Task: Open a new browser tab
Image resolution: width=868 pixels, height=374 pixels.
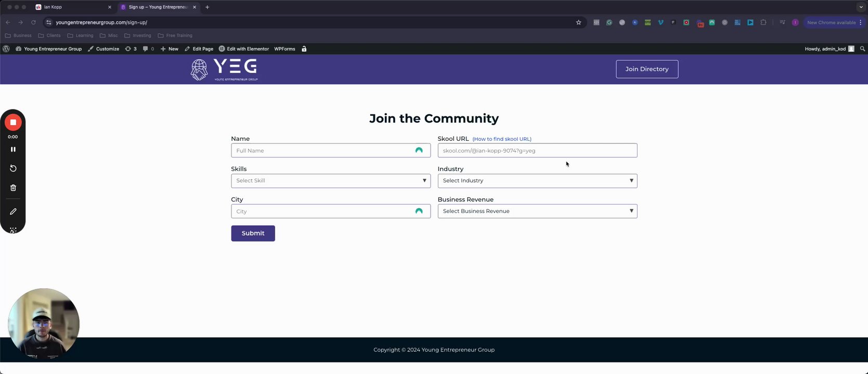Action: click(x=208, y=7)
